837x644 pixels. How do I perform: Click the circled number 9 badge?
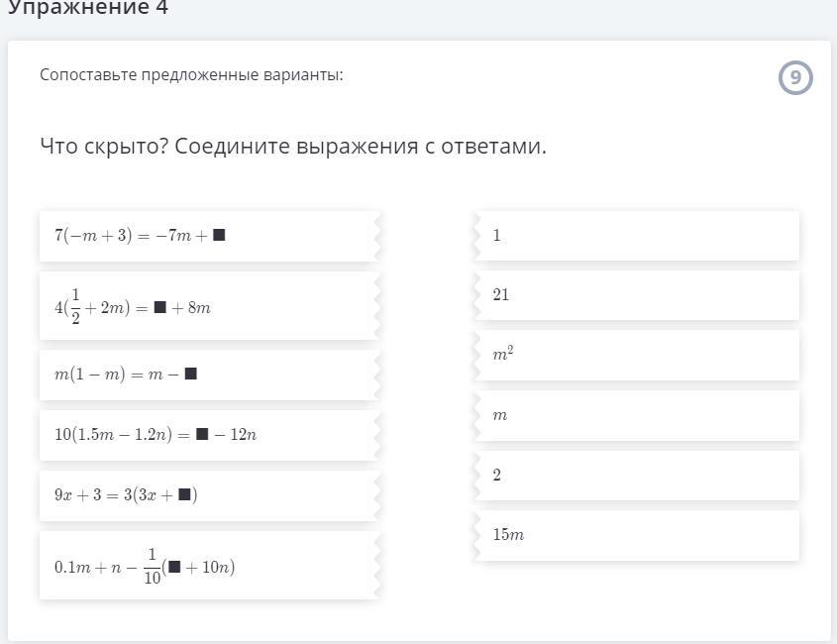click(x=795, y=78)
